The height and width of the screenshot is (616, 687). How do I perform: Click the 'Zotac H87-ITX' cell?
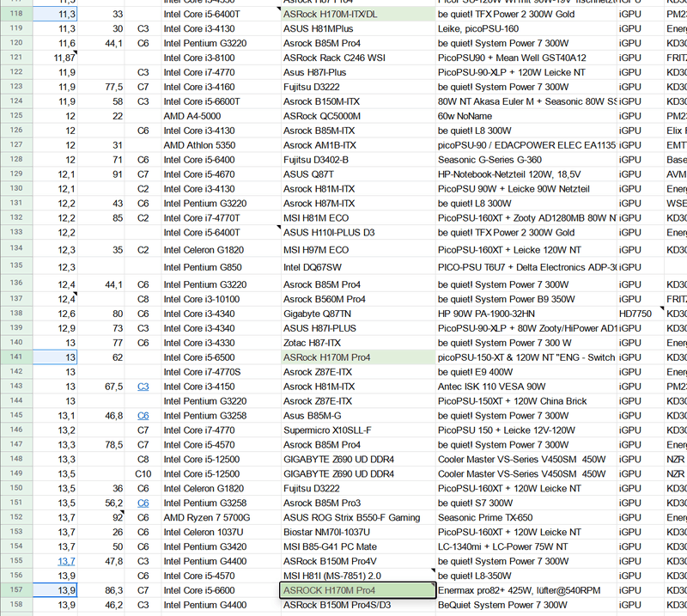[x=358, y=343]
